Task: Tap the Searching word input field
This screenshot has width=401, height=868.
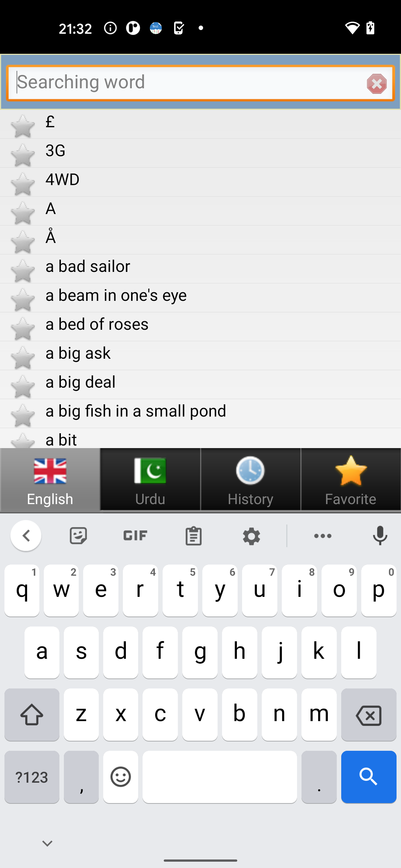Action: (186, 83)
